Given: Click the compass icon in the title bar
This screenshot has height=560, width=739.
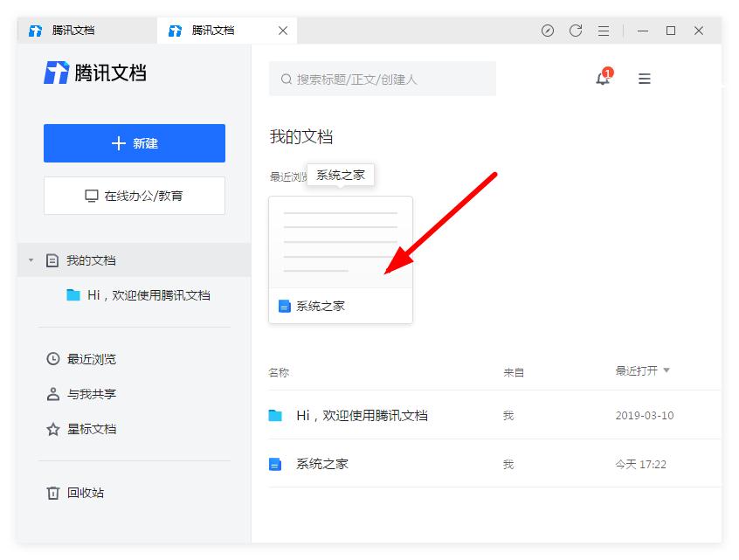Looking at the screenshot, I should (547, 31).
